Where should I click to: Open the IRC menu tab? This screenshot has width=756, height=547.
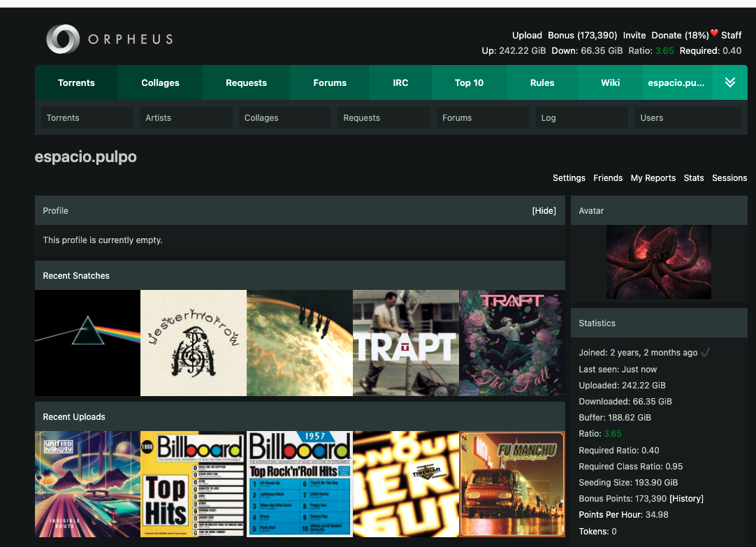(400, 82)
